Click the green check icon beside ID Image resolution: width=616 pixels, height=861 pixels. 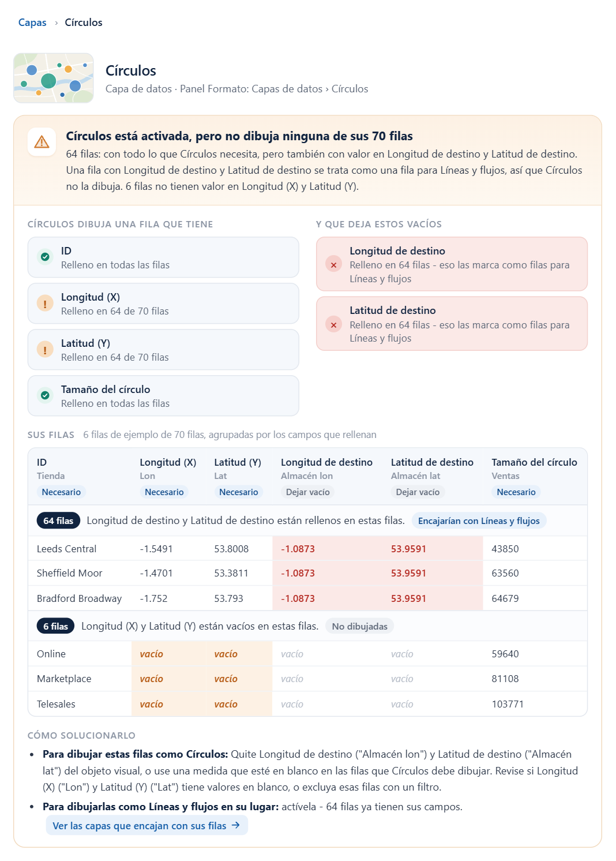(45, 257)
